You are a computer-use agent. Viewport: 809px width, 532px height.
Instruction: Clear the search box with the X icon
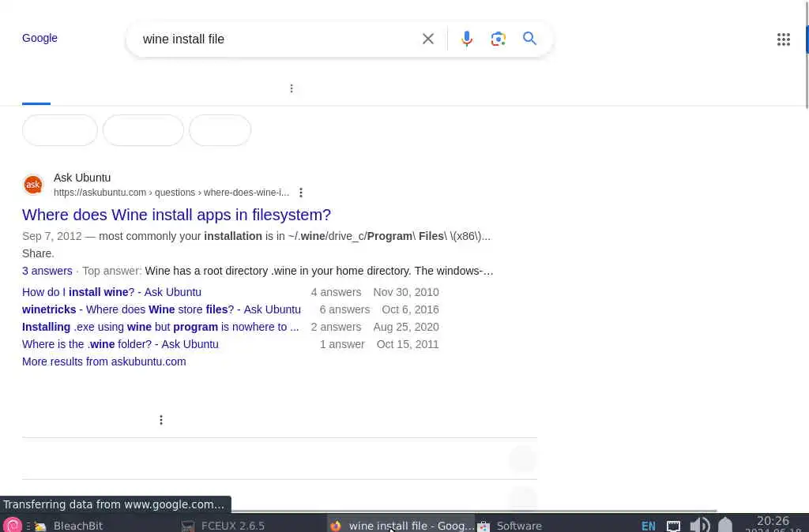coord(427,39)
